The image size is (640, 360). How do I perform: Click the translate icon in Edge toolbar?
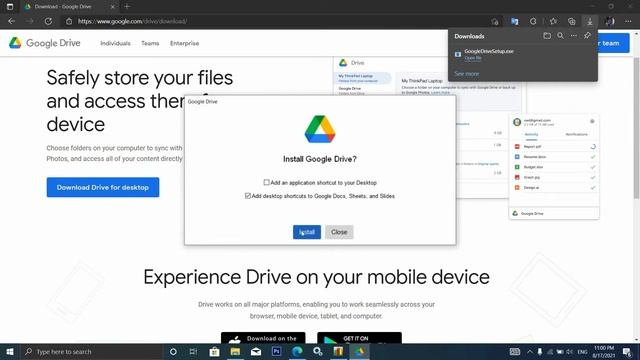pos(515,21)
